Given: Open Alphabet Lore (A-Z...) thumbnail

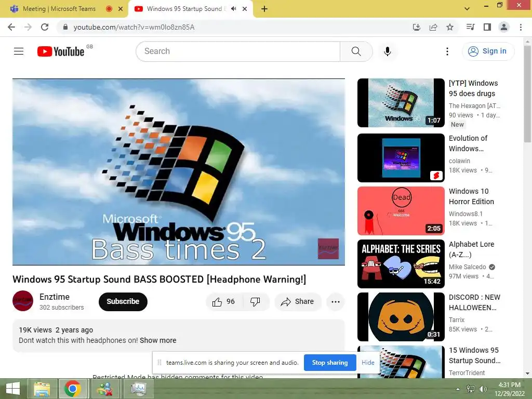Looking at the screenshot, I should pos(401,263).
